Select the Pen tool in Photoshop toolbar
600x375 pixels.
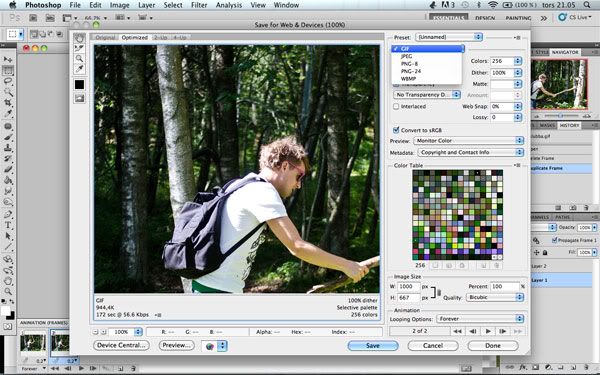tap(8, 214)
